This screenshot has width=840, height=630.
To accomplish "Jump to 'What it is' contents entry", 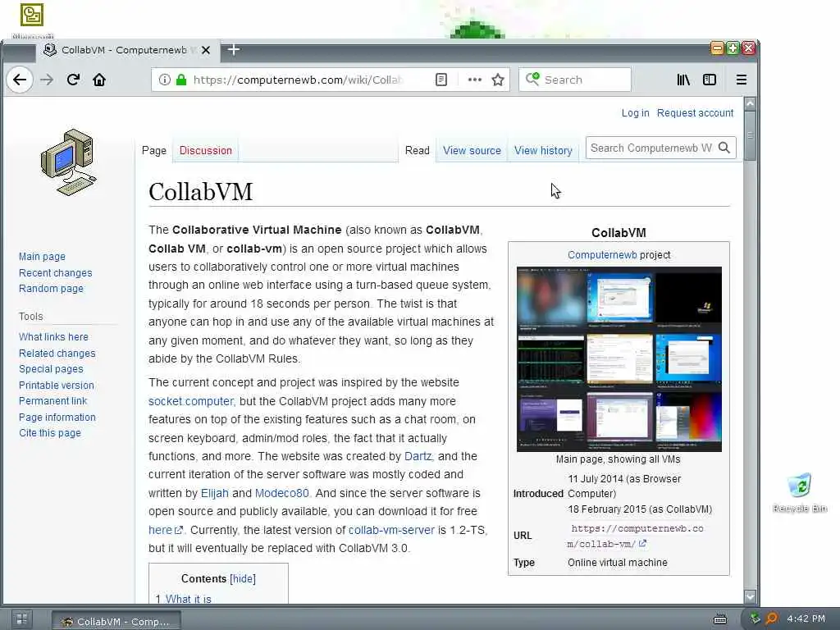I will [x=188, y=599].
